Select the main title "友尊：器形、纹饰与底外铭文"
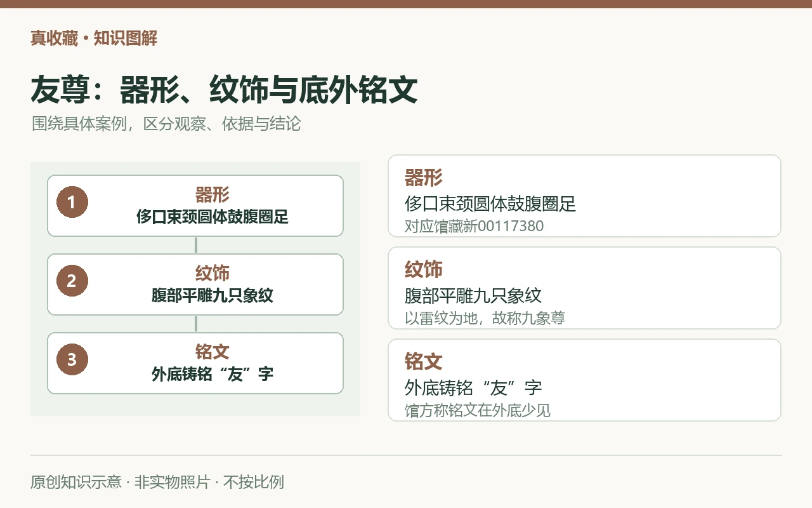Viewport: 812px width, 508px height. (224, 90)
